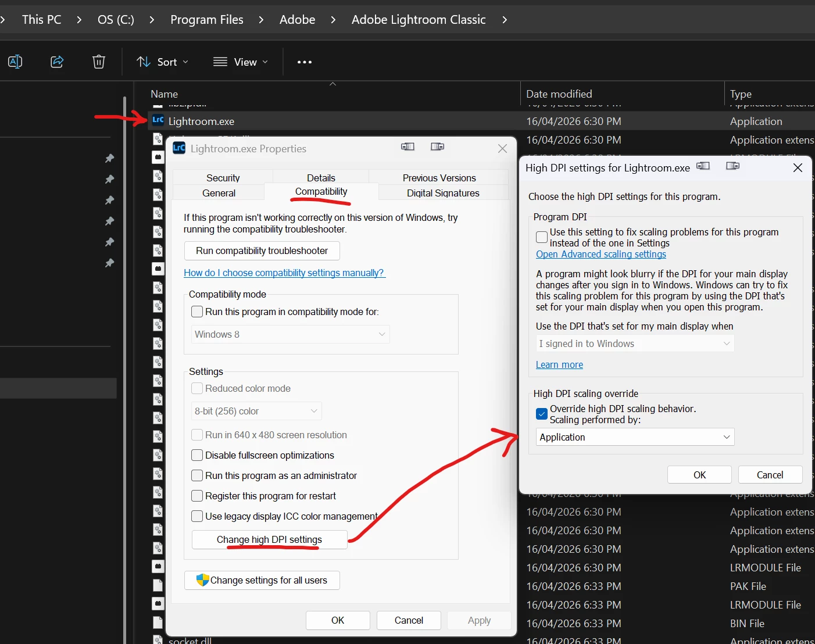Close the Lightroom.exe Properties dialog
815x644 pixels.
coord(503,149)
